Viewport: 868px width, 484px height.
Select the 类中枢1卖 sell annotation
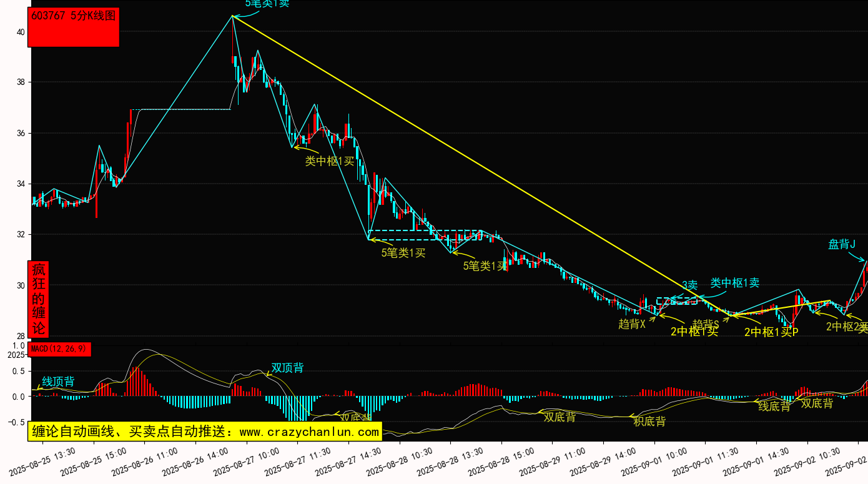click(735, 283)
